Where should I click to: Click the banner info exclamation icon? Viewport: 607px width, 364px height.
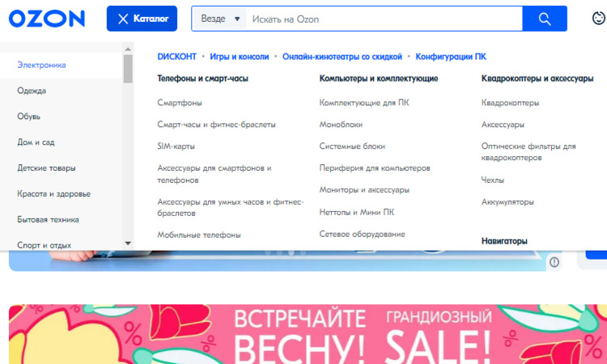pos(554,262)
